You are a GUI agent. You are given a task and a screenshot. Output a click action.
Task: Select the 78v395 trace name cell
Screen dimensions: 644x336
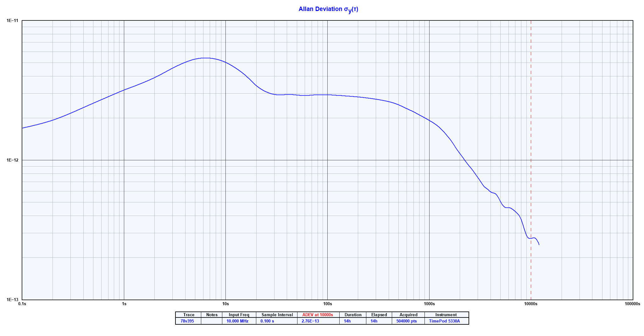point(187,321)
